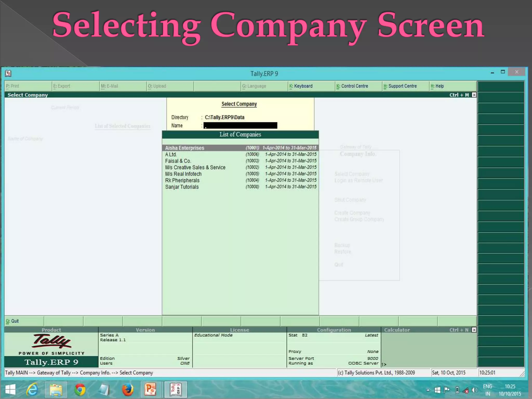Image resolution: width=532 pixels, height=399 pixels.
Task: Open the Windows Start button
Action: [x=10, y=390]
